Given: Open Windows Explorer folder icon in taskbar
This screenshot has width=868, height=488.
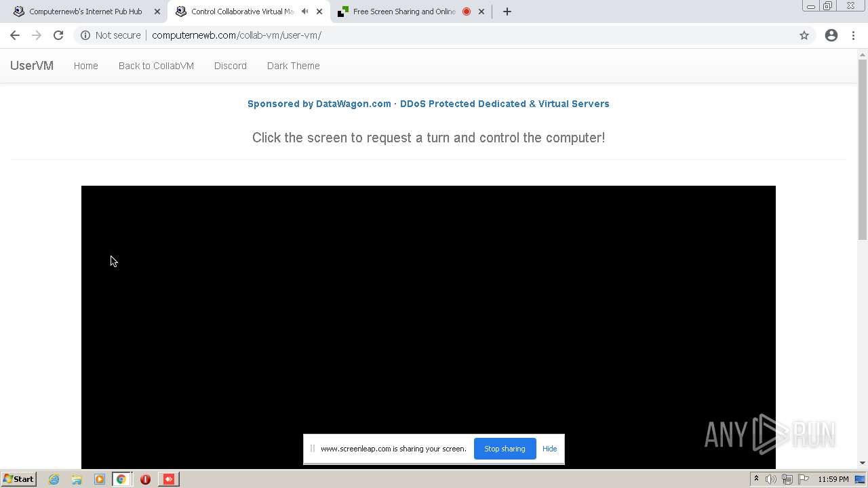Looking at the screenshot, I should tap(77, 479).
